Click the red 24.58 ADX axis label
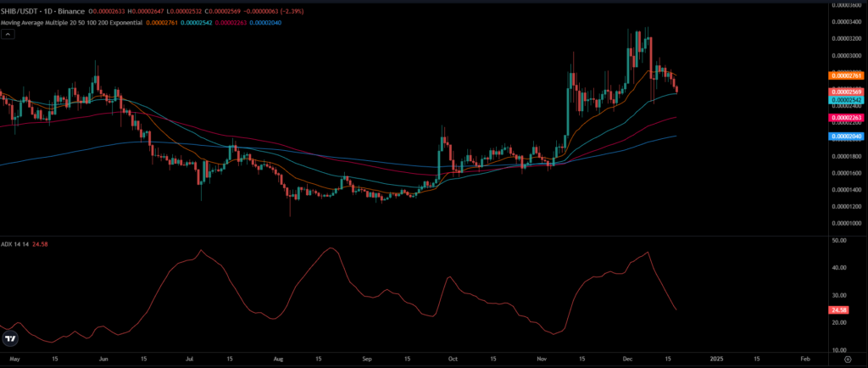 (x=839, y=309)
